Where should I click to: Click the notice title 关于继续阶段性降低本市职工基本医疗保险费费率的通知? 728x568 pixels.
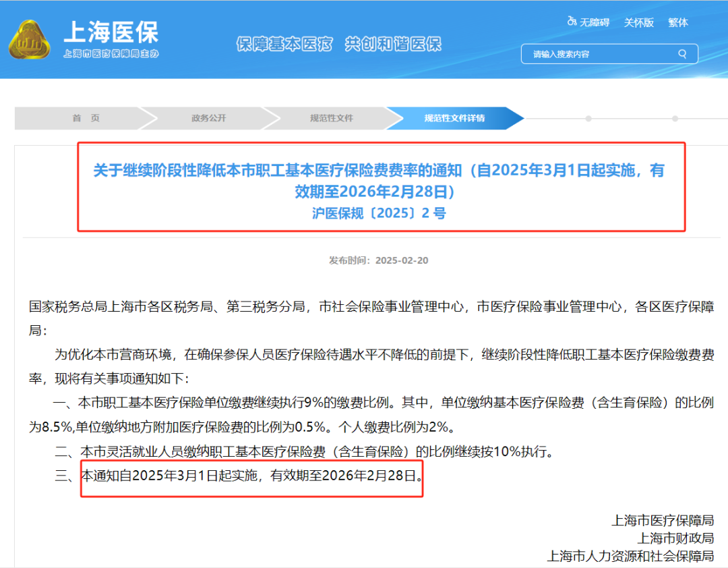379,180
